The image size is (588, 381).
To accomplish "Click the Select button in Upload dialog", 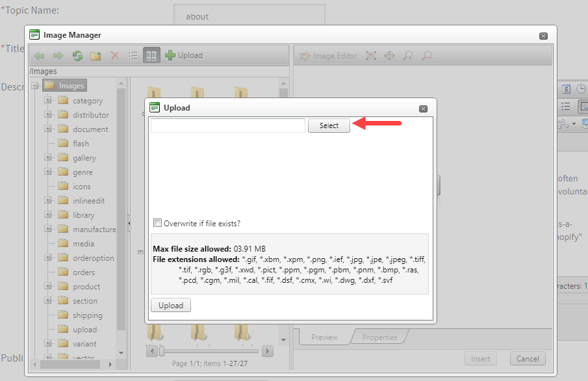I will pyautogui.click(x=329, y=125).
